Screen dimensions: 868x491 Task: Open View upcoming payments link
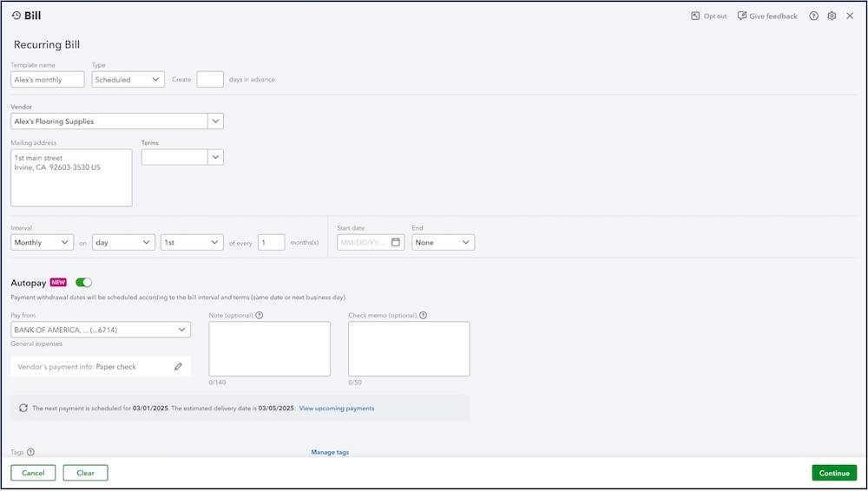[x=337, y=409]
